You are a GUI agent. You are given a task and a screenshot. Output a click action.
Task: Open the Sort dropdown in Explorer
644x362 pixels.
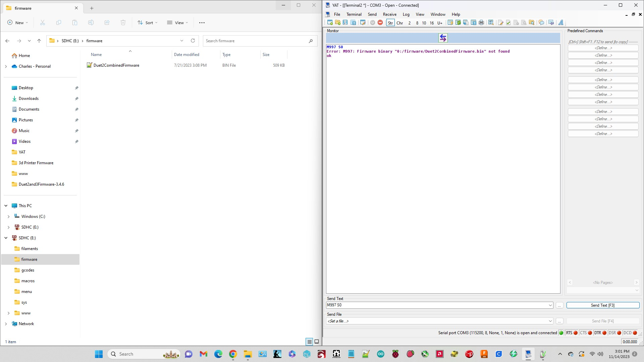148,23
